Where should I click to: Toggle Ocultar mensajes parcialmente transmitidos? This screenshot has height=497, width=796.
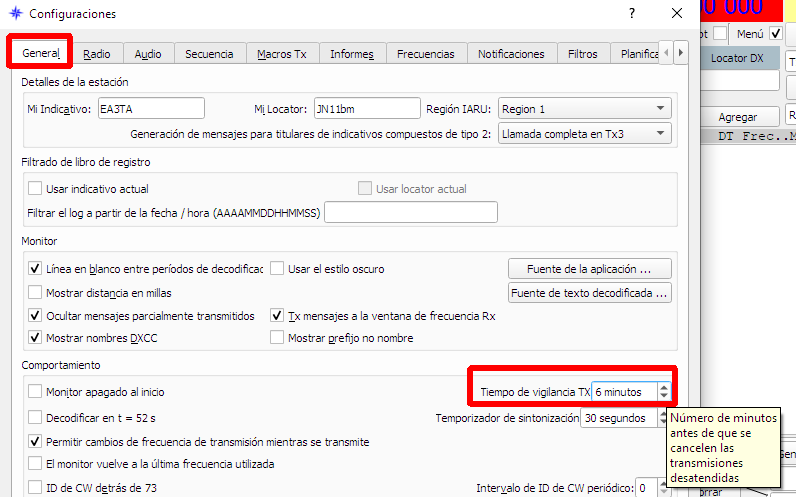(x=36, y=316)
